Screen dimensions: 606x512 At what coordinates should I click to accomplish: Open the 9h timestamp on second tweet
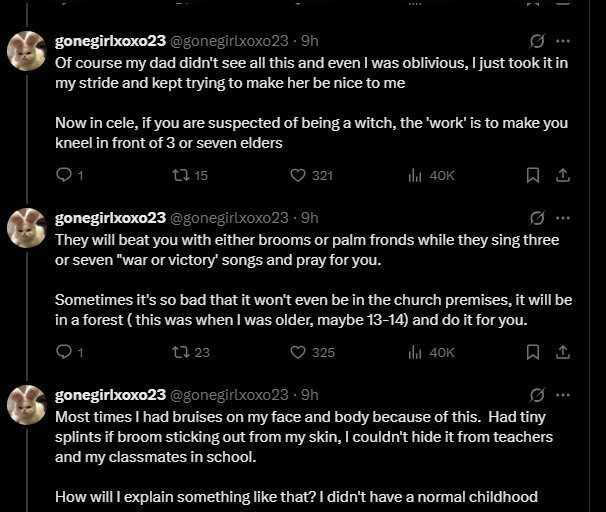[310, 217]
